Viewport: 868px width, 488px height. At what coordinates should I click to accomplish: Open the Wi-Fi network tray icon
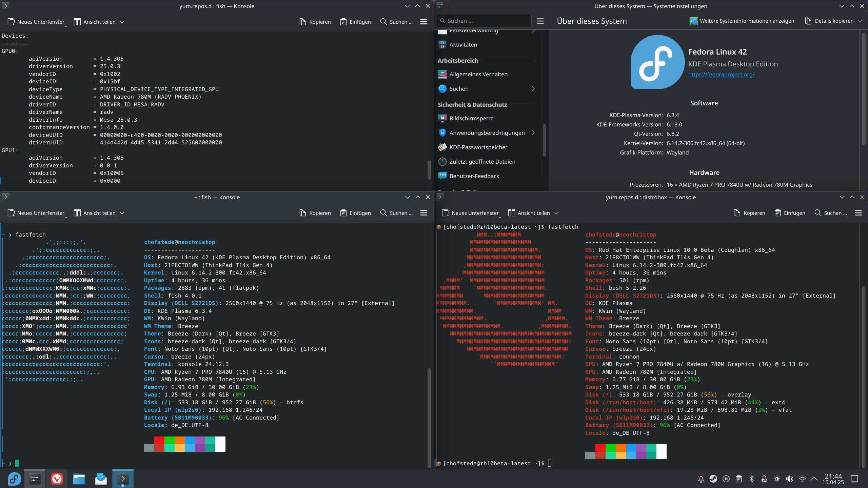click(x=802, y=479)
